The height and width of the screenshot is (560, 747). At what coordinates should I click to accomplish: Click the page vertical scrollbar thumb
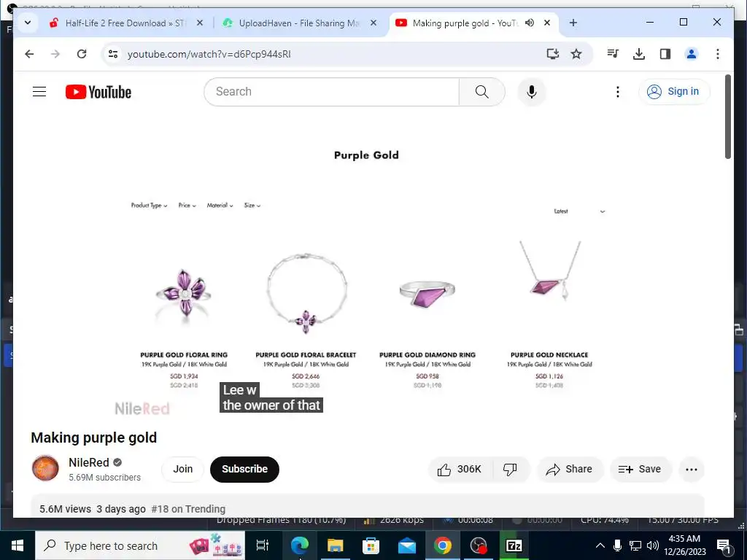(x=727, y=117)
